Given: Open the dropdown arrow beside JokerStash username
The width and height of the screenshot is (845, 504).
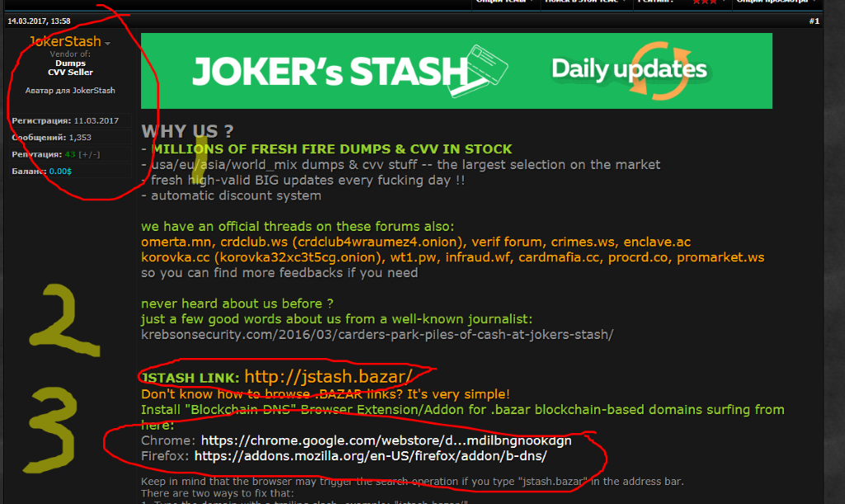Looking at the screenshot, I should point(108,43).
